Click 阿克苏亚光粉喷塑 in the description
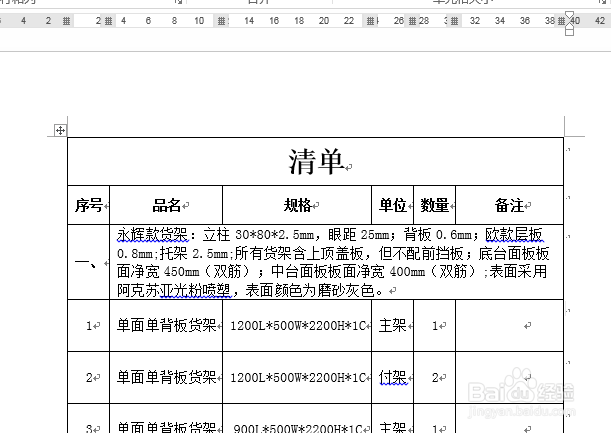 [174, 290]
